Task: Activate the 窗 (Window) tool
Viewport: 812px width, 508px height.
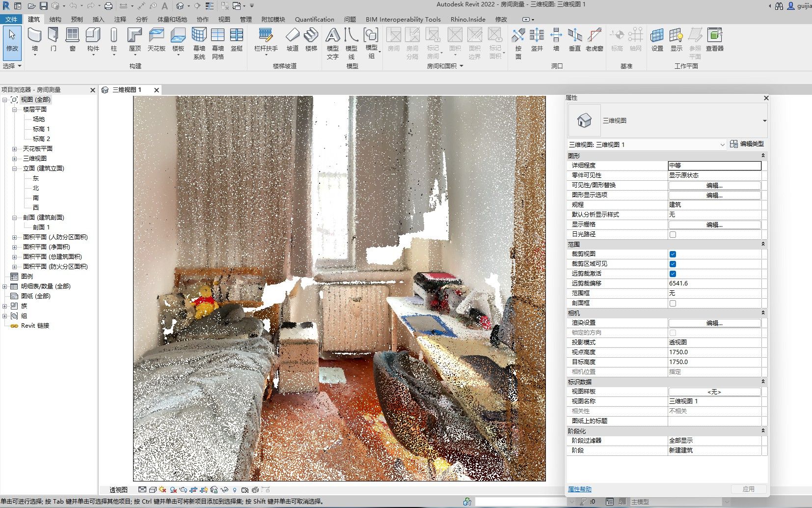Action: tap(72, 38)
